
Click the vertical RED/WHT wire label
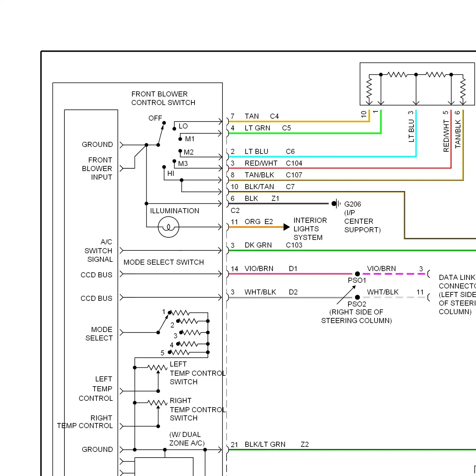pyautogui.click(x=446, y=136)
